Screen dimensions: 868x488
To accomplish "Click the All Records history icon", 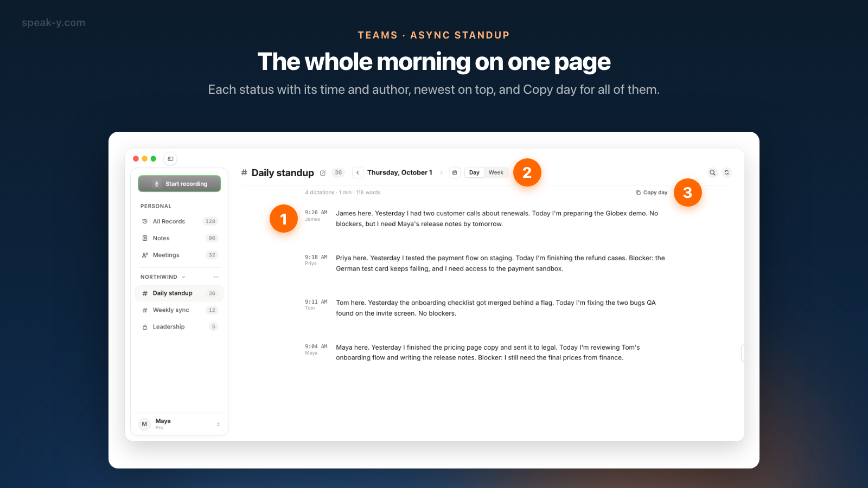I will [145, 221].
